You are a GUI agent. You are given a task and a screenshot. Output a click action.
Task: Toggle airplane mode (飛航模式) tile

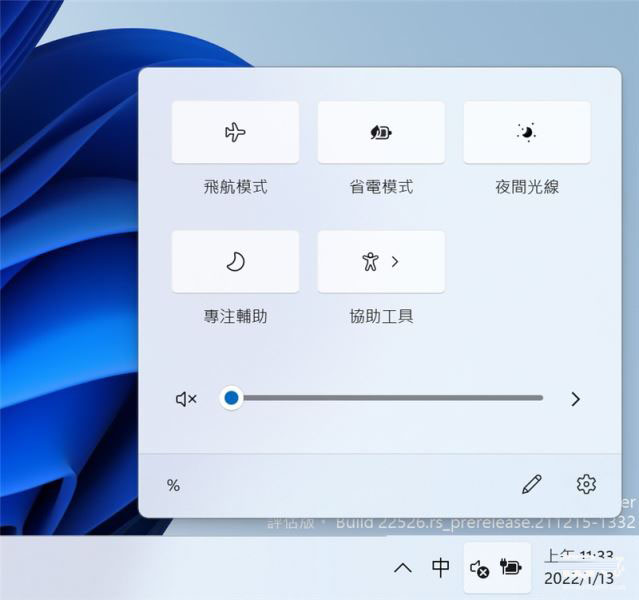pos(235,132)
